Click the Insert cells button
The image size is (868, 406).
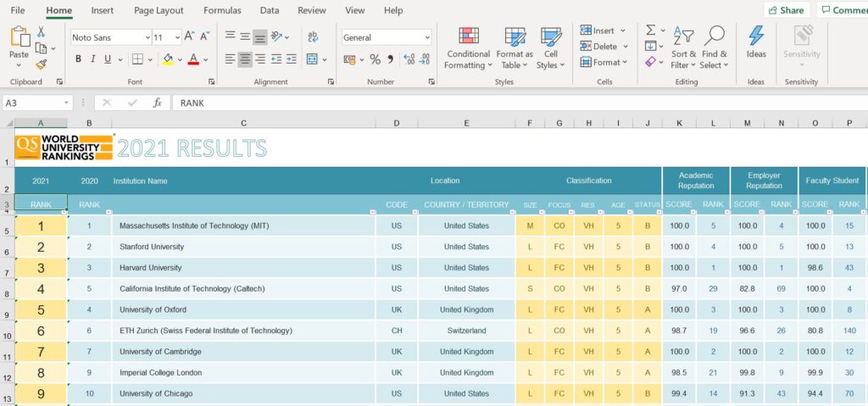(603, 31)
